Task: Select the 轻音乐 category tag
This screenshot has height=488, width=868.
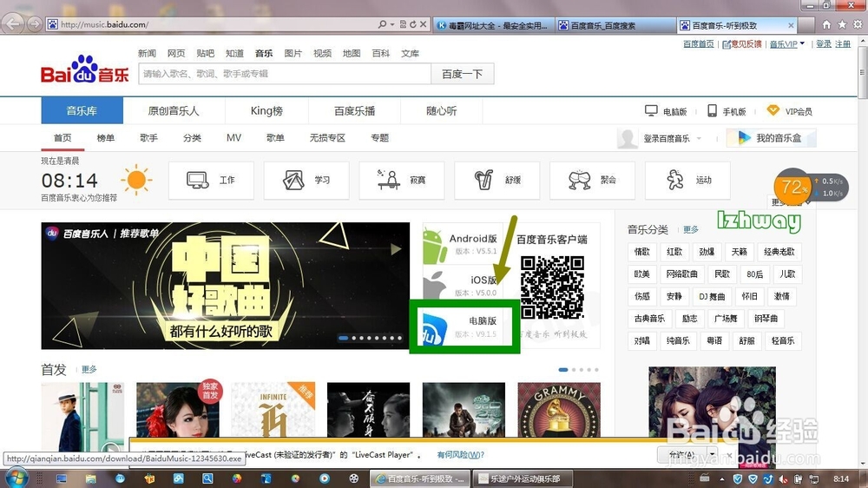Action: [x=783, y=340]
